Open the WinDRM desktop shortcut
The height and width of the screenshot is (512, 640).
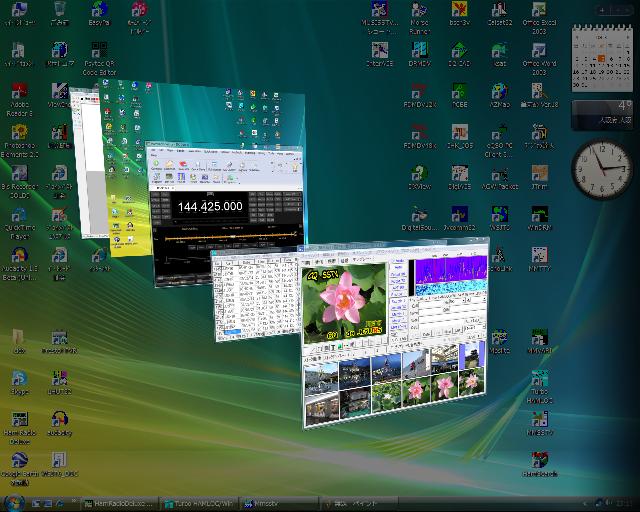point(540,218)
